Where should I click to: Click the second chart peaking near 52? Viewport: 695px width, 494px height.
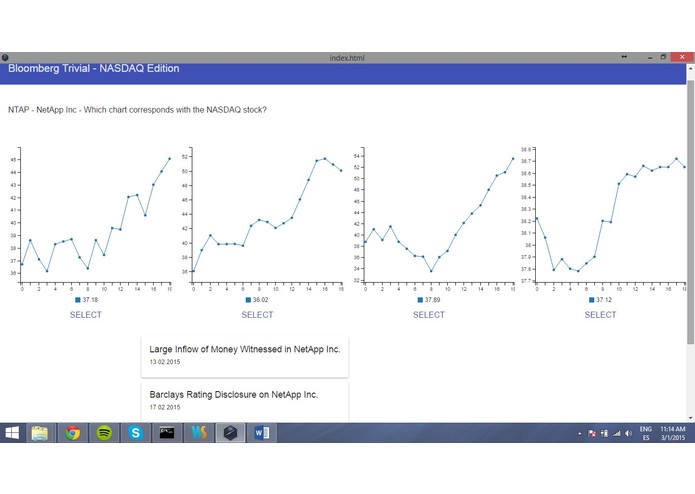point(262,219)
